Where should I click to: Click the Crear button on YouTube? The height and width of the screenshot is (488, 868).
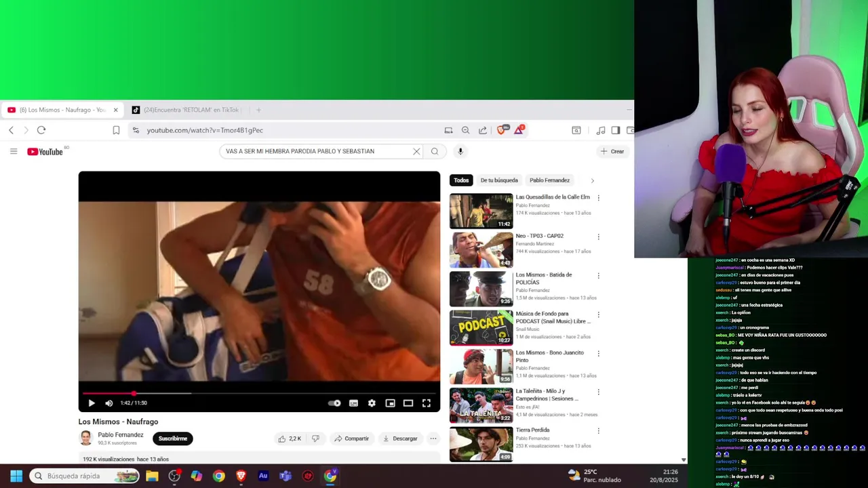(x=612, y=151)
